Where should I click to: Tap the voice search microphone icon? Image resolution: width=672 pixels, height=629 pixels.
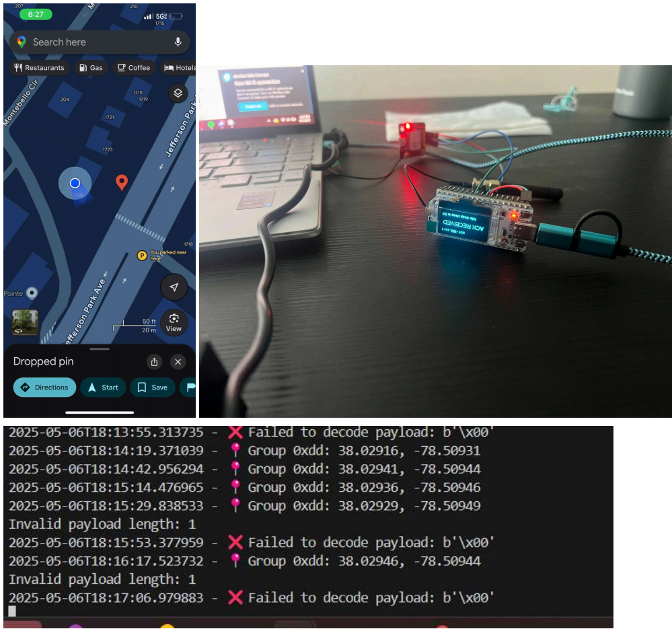(x=178, y=42)
